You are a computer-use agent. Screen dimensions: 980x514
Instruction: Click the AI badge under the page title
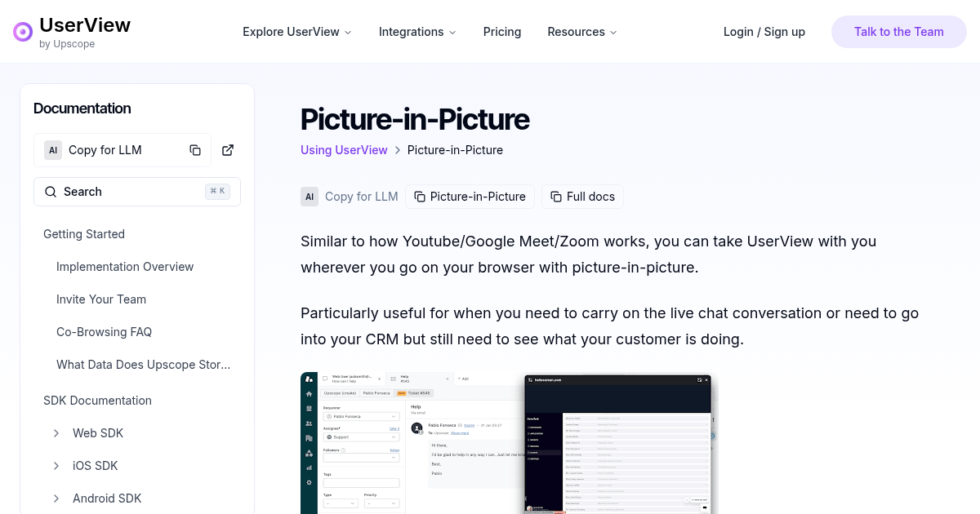tap(310, 197)
